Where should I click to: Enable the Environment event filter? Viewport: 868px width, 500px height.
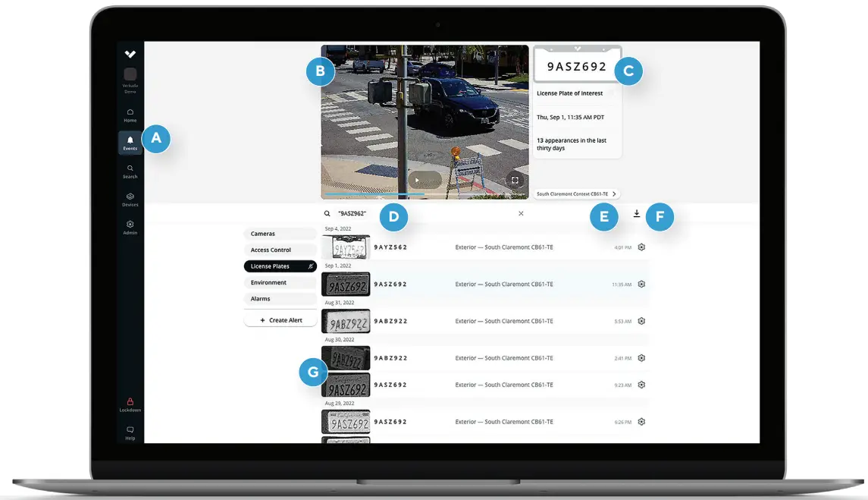280,282
